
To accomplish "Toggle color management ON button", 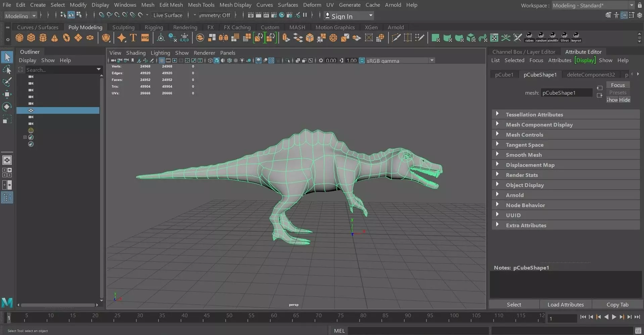I will 362,61.
